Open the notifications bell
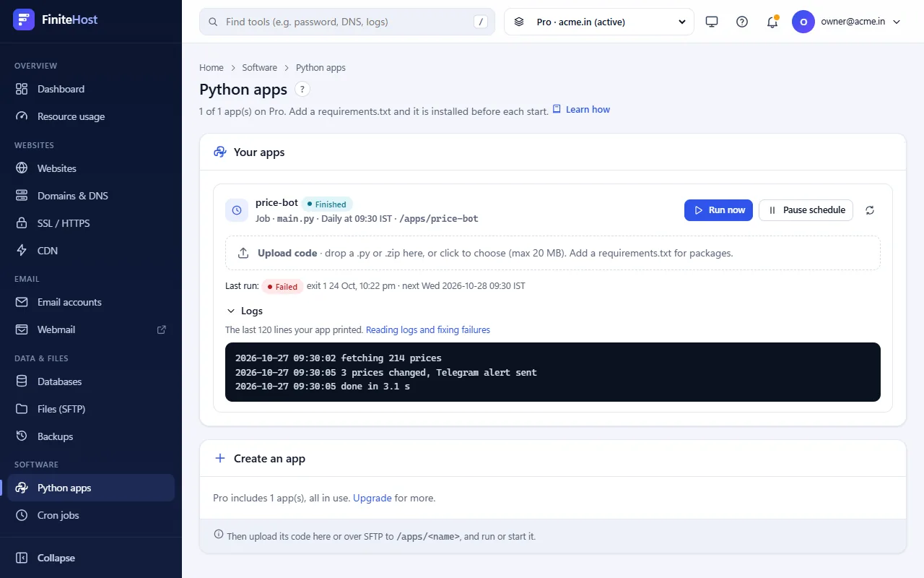Image resolution: width=924 pixels, height=578 pixels. (772, 22)
